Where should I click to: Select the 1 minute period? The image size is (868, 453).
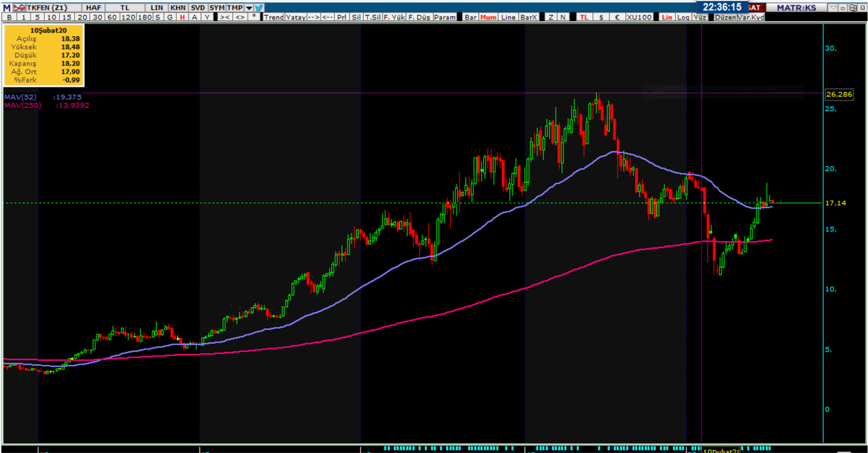point(23,17)
